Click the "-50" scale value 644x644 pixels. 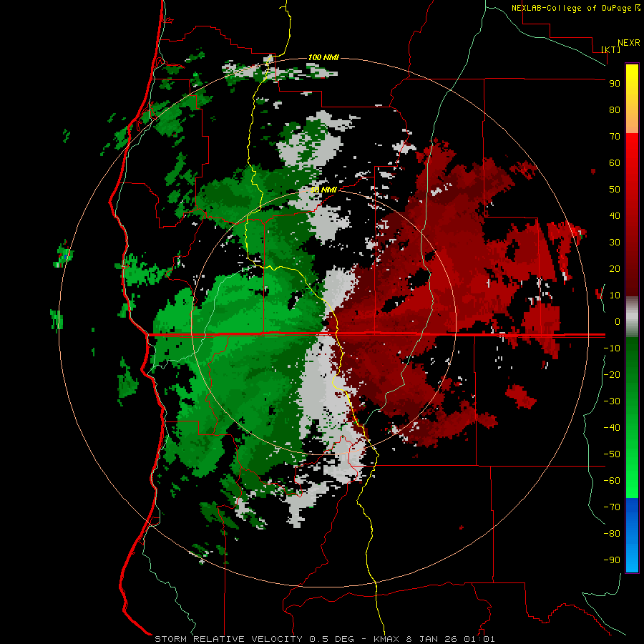pos(612,454)
